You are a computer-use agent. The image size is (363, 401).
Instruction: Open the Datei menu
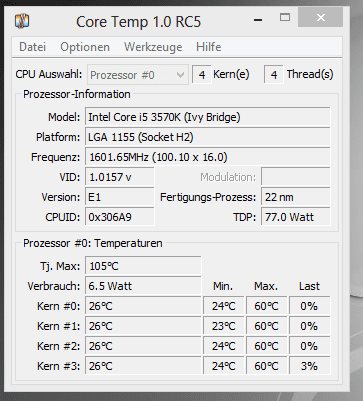click(32, 47)
